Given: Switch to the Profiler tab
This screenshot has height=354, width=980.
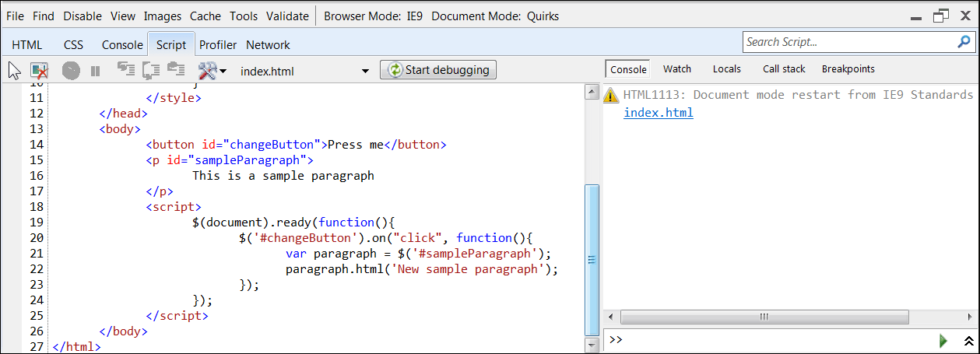Looking at the screenshot, I should click(x=218, y=45).
